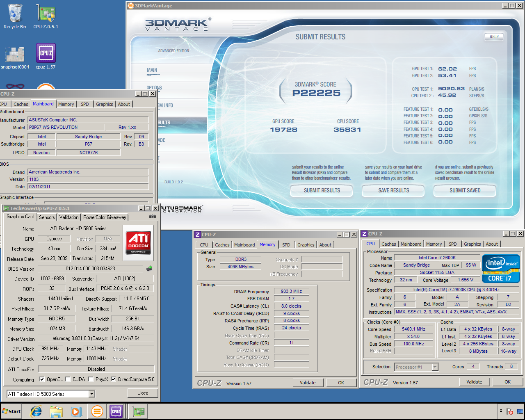Click Validate in CPU-Z CPU window

pyautogui.click(x=474, y=382)
